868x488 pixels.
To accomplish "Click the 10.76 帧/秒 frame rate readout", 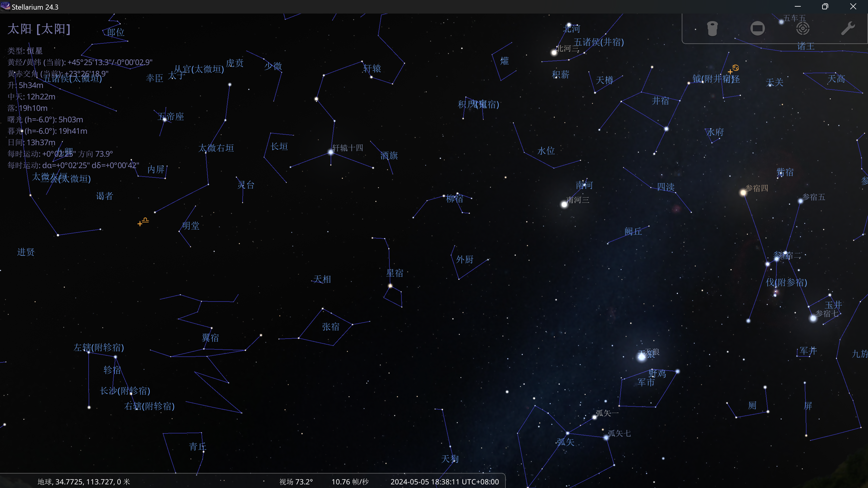I will click(x=350, y=482).
